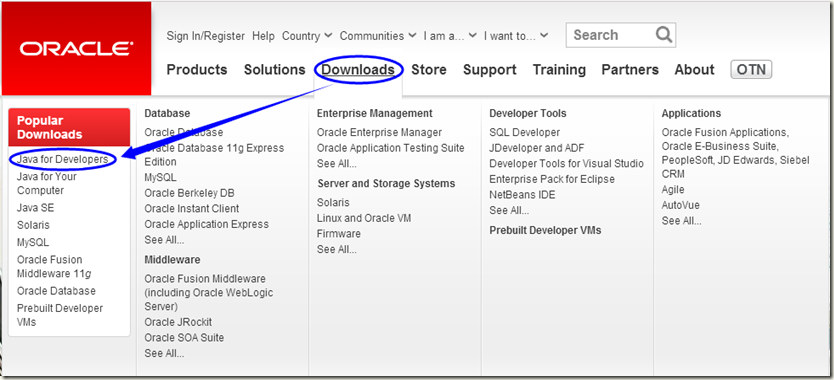Open Oracle Enterprise Manager link
Viewport: 834px width, 380px height.
(379, 132)
